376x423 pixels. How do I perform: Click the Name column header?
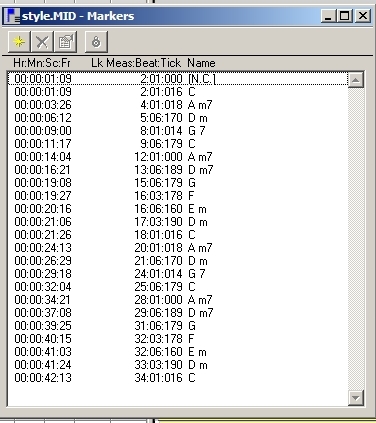point(201,63)
